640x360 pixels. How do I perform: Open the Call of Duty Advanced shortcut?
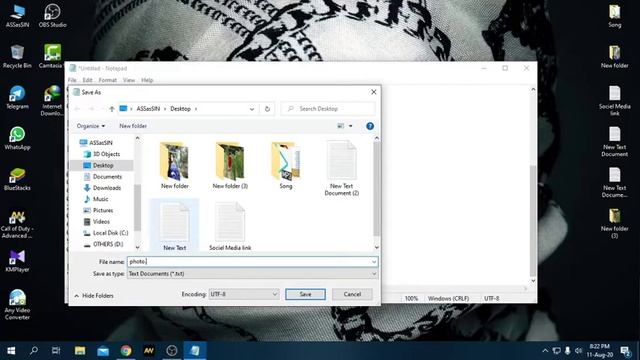click(x=17, y=224)
